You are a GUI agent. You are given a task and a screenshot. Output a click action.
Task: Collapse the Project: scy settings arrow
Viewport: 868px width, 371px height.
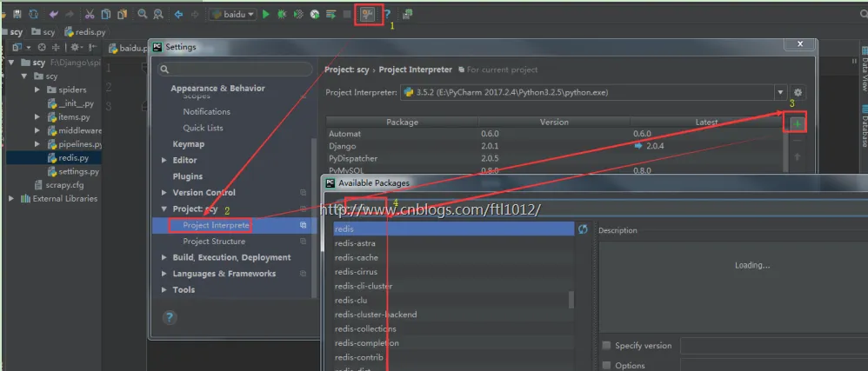point(164,209)
